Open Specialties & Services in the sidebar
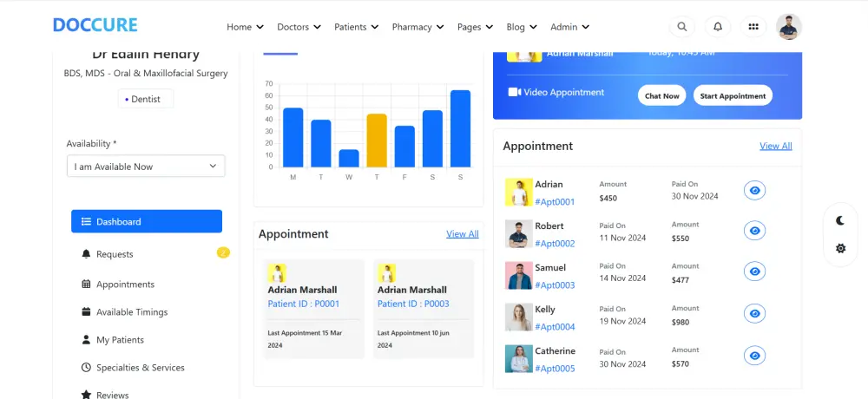Image resolution: width=868 pixels, height=399 pixels. pyautogui.click(x=141, y=367)
